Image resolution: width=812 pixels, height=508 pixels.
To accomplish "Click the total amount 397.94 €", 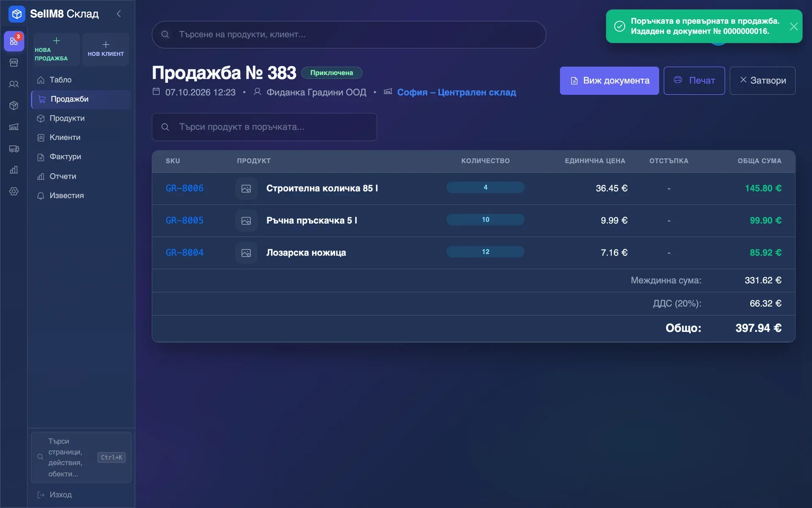I will [x=758, y=328].
